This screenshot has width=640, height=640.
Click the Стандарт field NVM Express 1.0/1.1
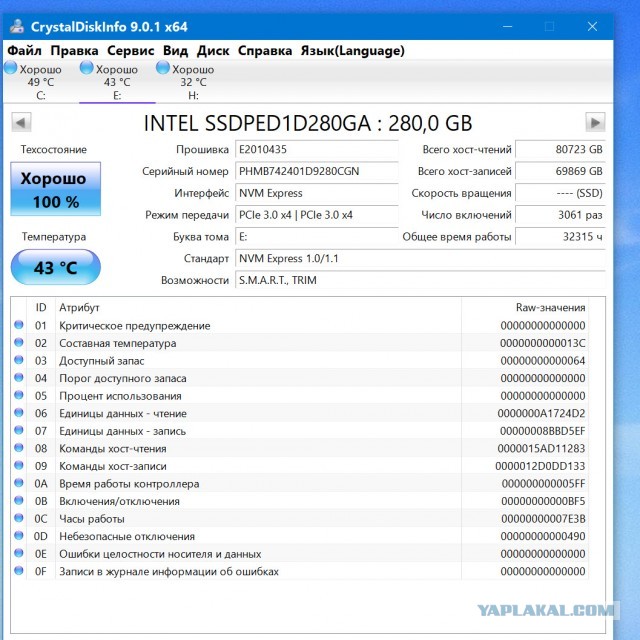pos(420,258)
